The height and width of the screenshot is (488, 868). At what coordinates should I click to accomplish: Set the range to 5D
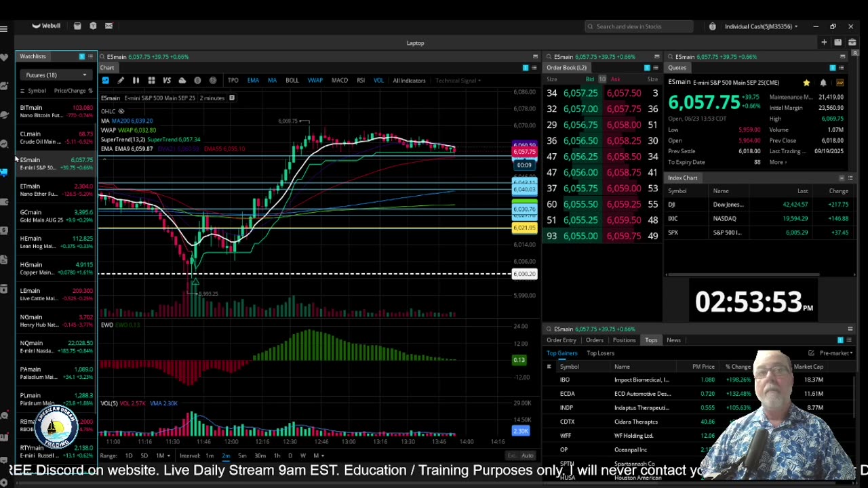(x=144, y=455)
